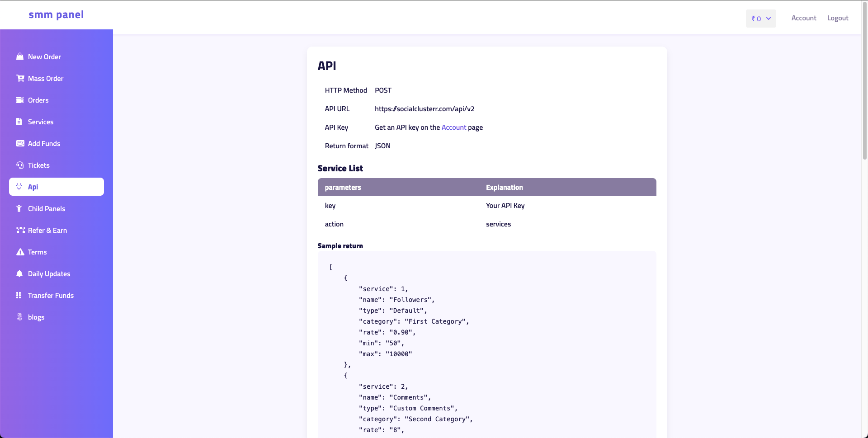
Task: Click the Mass Order cart icon
Action: [x=20, y=78]
